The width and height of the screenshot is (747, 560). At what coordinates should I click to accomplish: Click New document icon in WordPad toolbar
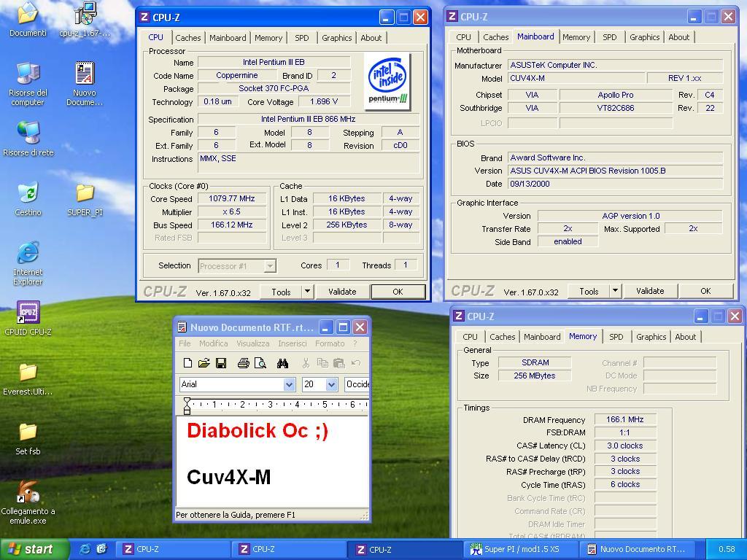(187, 363)
